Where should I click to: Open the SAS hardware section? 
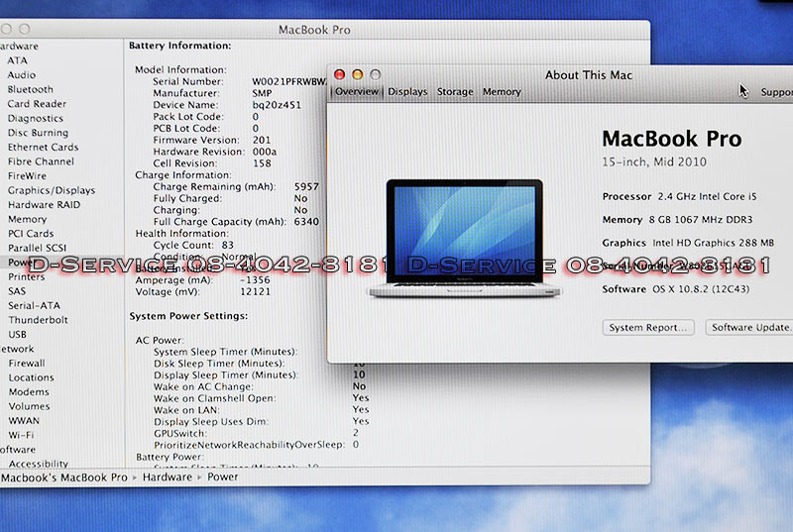[17, 291]
